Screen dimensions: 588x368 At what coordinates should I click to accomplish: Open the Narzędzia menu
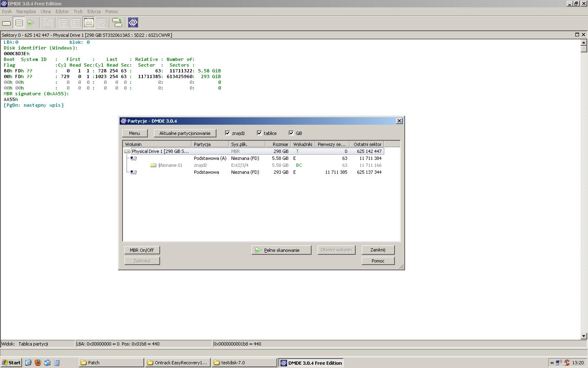pos(26,11)
